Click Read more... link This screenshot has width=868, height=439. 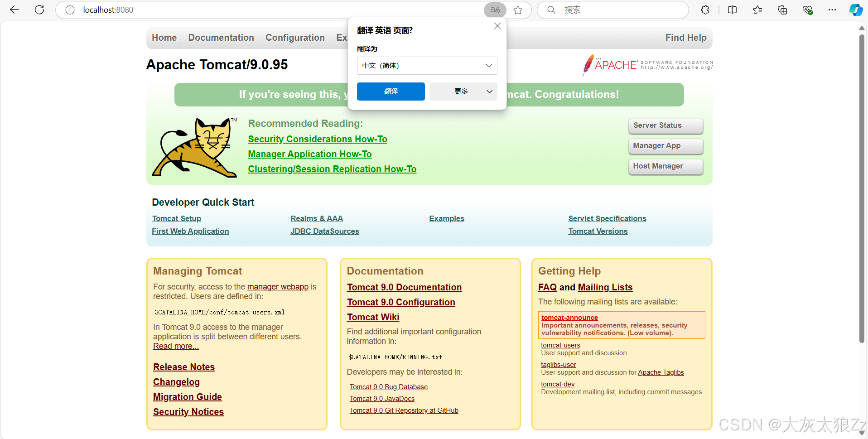pos(176,346)
